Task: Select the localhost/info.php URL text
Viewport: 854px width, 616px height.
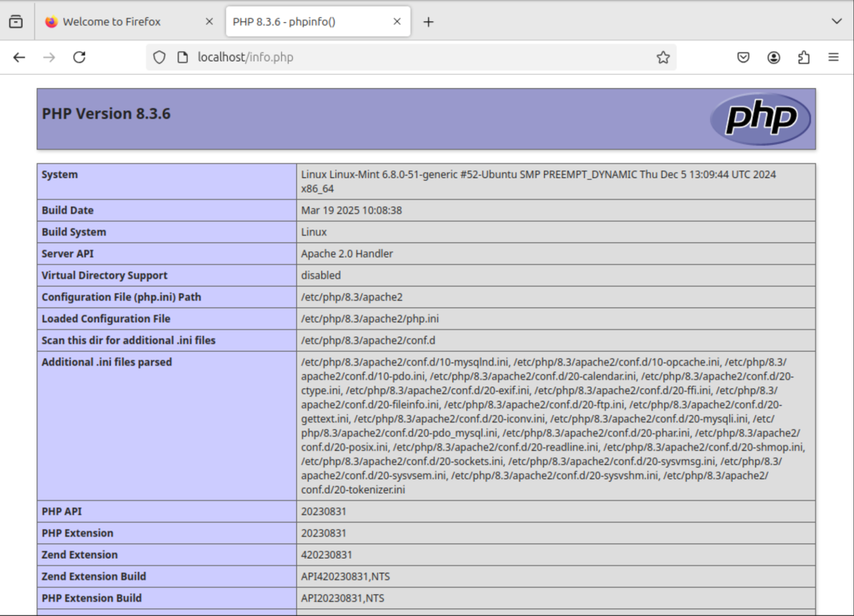Action: (246, 57)
